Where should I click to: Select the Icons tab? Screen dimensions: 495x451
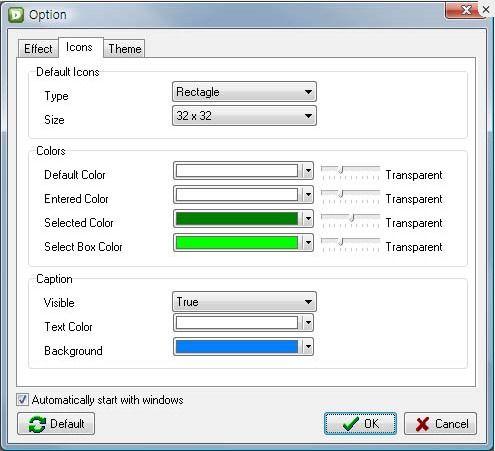click(x=79, y=47)
